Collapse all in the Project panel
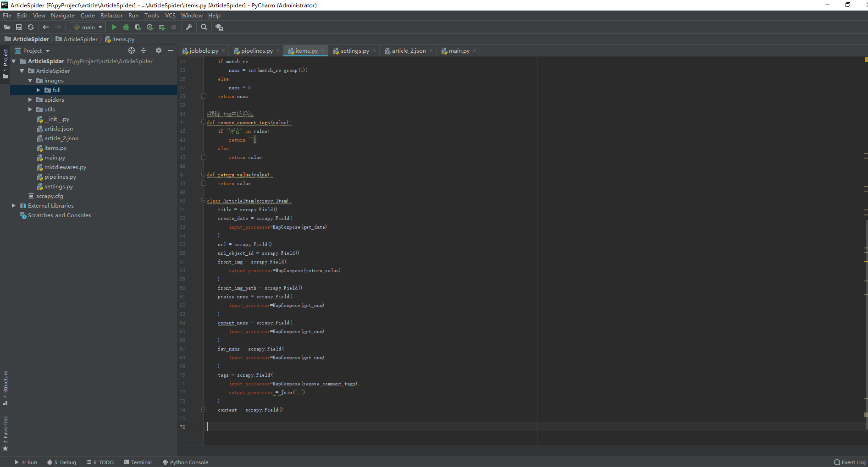 144,50
